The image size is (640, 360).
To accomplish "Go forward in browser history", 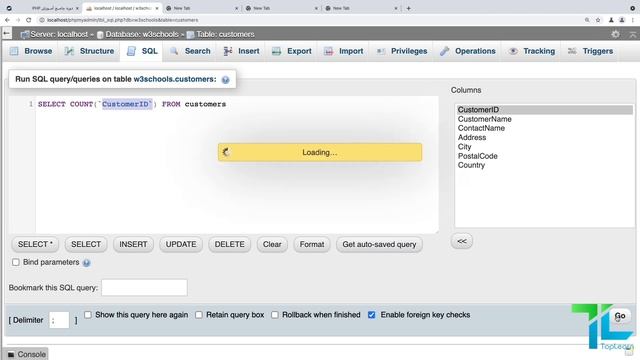I will (x=18, y=20).
